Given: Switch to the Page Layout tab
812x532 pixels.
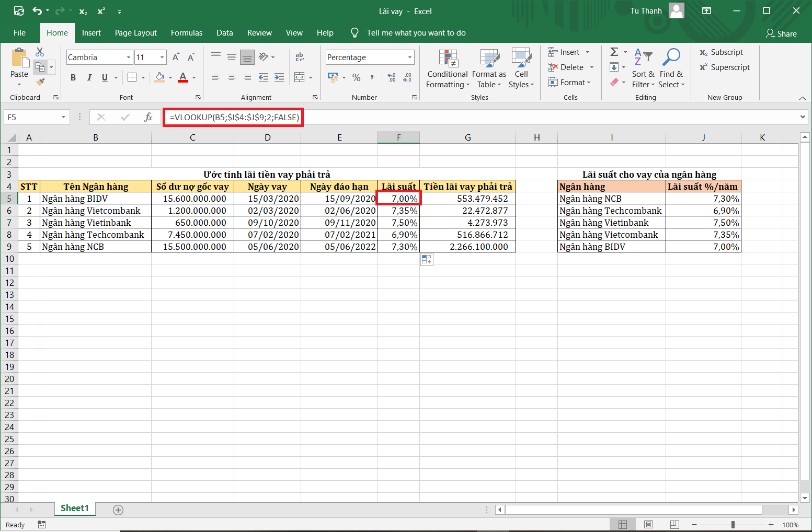Looking at the screenshot, I should (x=135, y=33).
